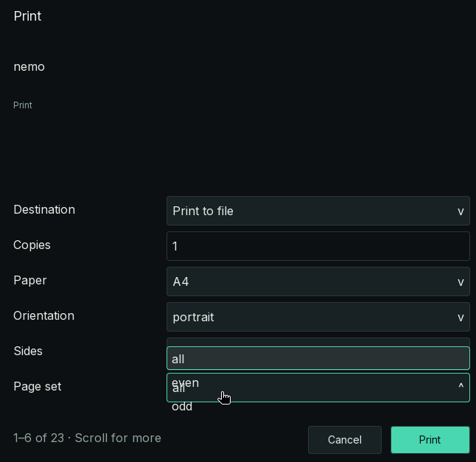Collapse the Page set dropdown using its caret

[461, 385]
